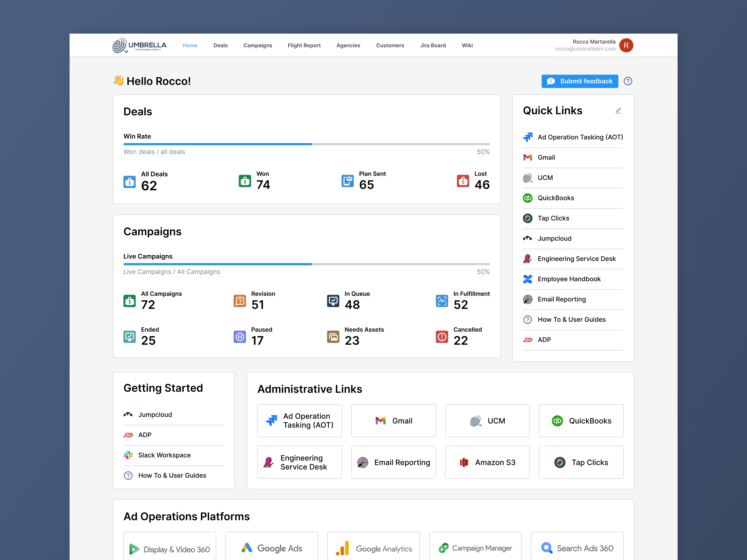Click the Gmail icon in Quick Links
Screen dimensions: 747x560
528,157
